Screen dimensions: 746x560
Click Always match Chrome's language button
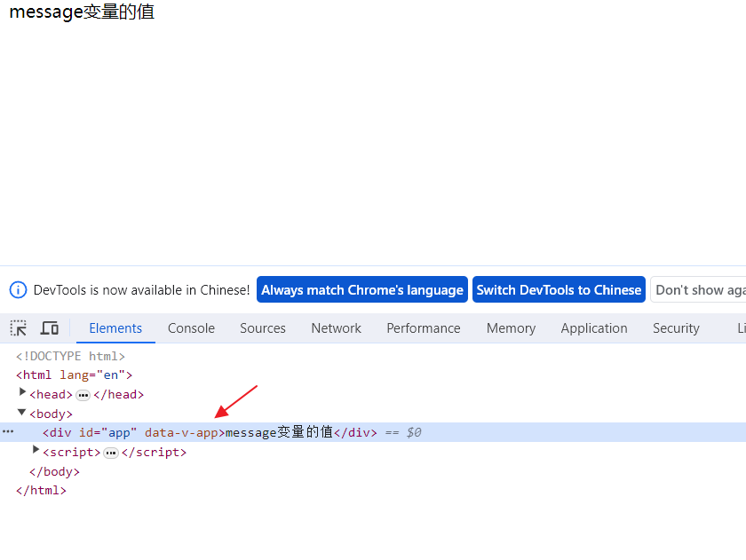pos(362,289)
